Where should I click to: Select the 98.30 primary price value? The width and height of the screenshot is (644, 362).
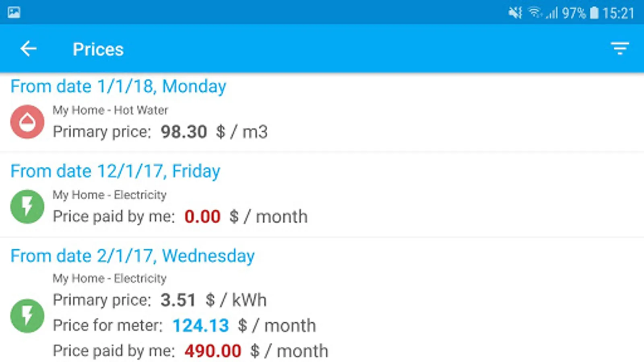click(184, 132)
